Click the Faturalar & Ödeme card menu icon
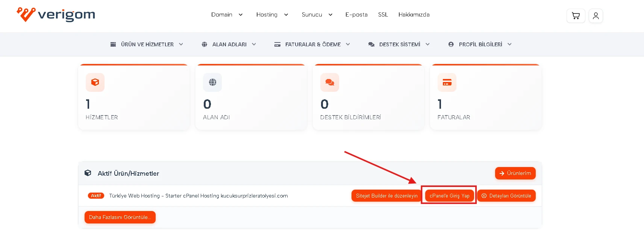This screenshot has width=644, height=234. coord(277,44)
